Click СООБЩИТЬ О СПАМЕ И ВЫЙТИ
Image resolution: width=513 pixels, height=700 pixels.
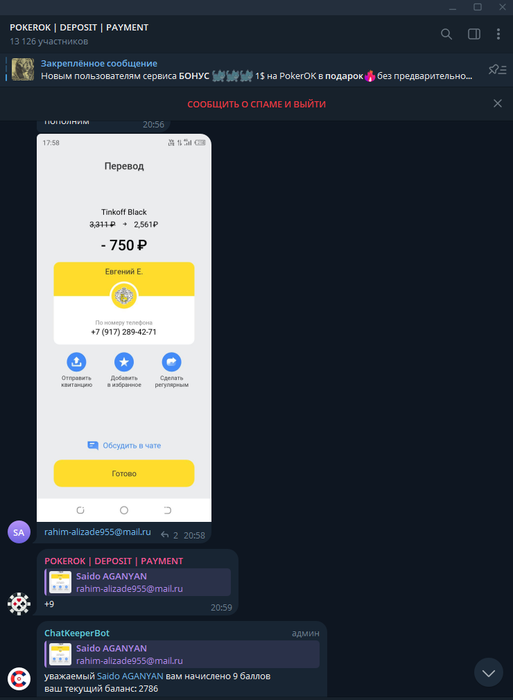(256, 104)
